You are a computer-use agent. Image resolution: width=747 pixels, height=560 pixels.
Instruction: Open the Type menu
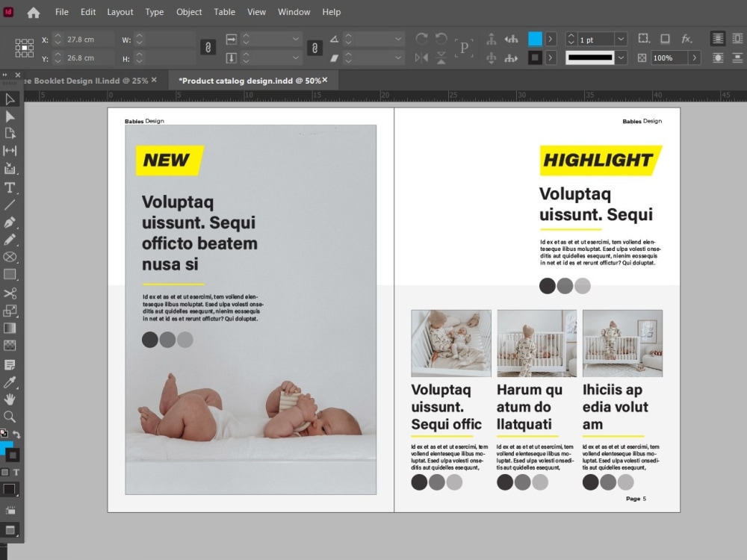pos(155,12)
